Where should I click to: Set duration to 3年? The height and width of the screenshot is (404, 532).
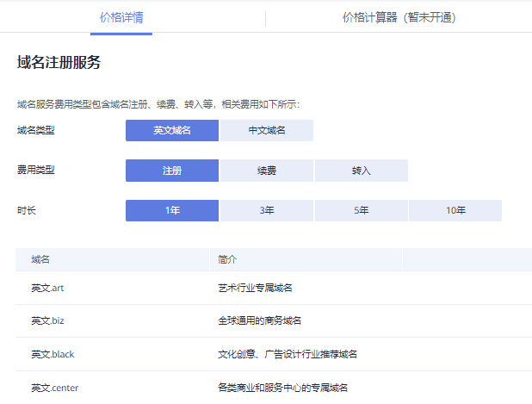point(267,210)
